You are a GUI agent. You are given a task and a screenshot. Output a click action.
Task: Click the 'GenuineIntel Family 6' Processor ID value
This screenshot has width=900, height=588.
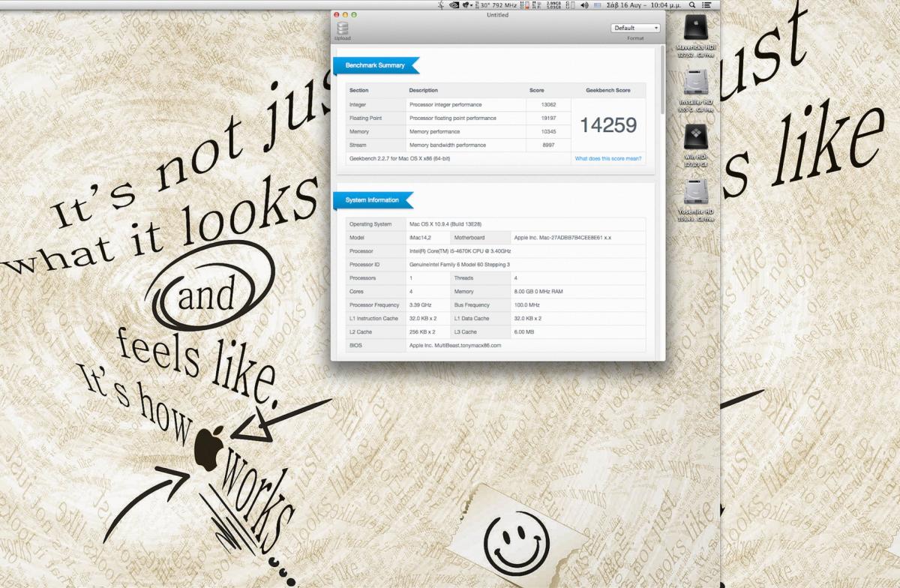[460, 265]
